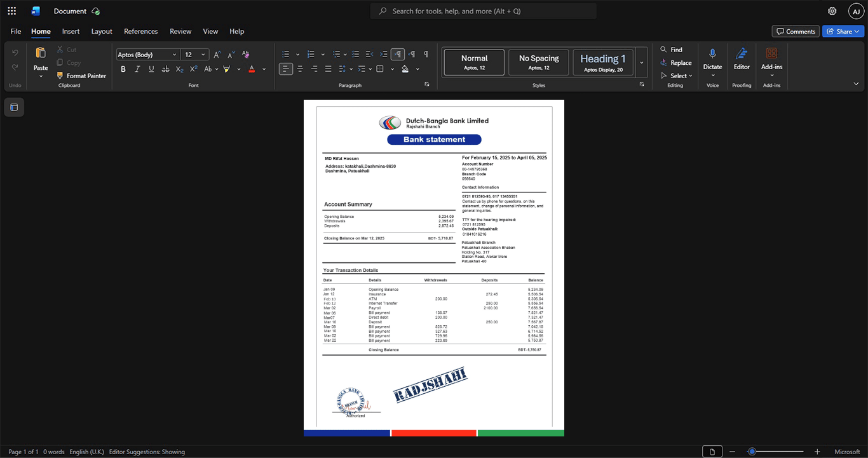Click the Bullets list icon
Viewport: 868px width, 458px height.
pyautogui.click(x=286, y=55)
